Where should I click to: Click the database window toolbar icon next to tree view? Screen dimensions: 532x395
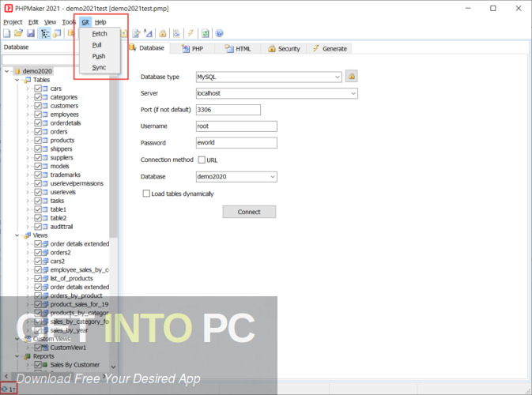click(57, 33)
